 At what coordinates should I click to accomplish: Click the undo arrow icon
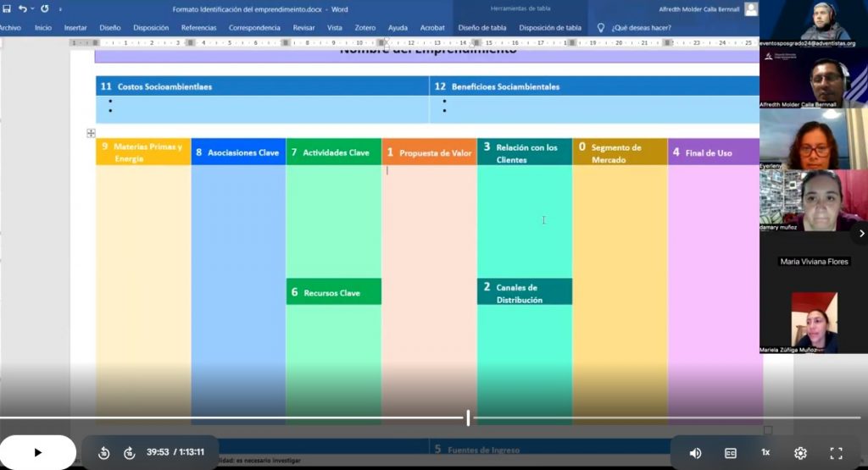point(24,8)
